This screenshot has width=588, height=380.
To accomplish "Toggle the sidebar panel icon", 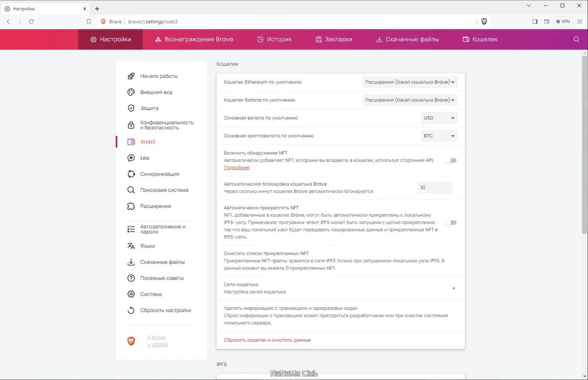I will point(535,22).
